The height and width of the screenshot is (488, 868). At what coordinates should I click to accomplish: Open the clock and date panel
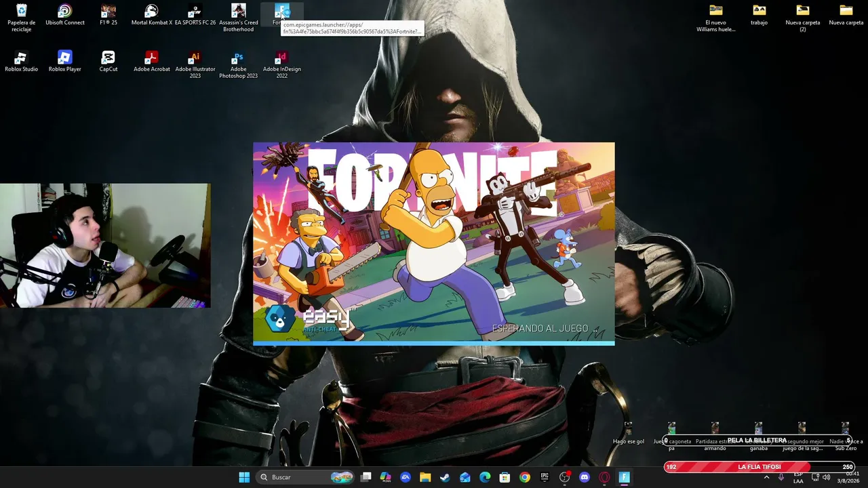pyautogui.click(x=848, y=477)
